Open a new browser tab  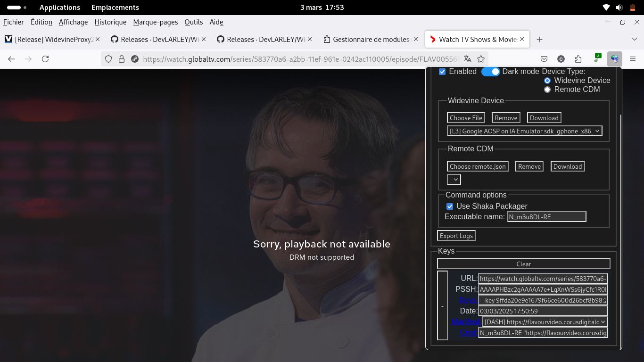540,40
